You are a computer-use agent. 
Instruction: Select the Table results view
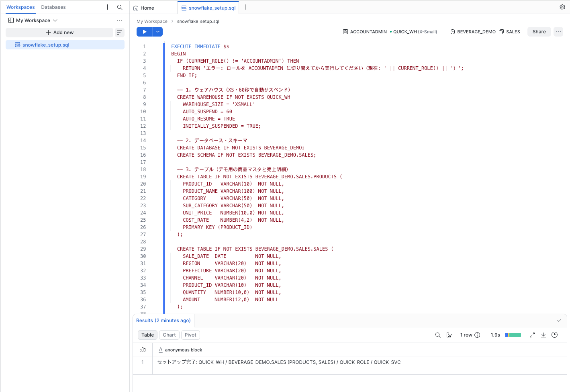(x=147, y=335)
